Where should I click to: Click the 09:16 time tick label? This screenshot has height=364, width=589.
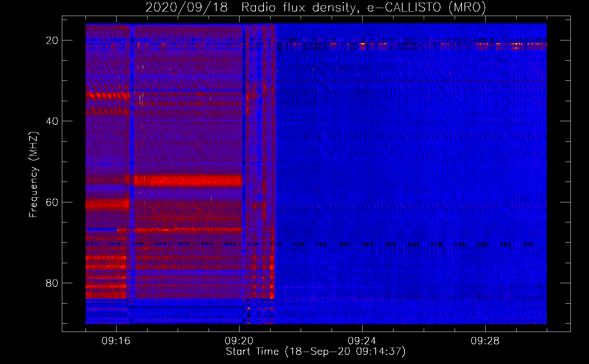(116, 341)
